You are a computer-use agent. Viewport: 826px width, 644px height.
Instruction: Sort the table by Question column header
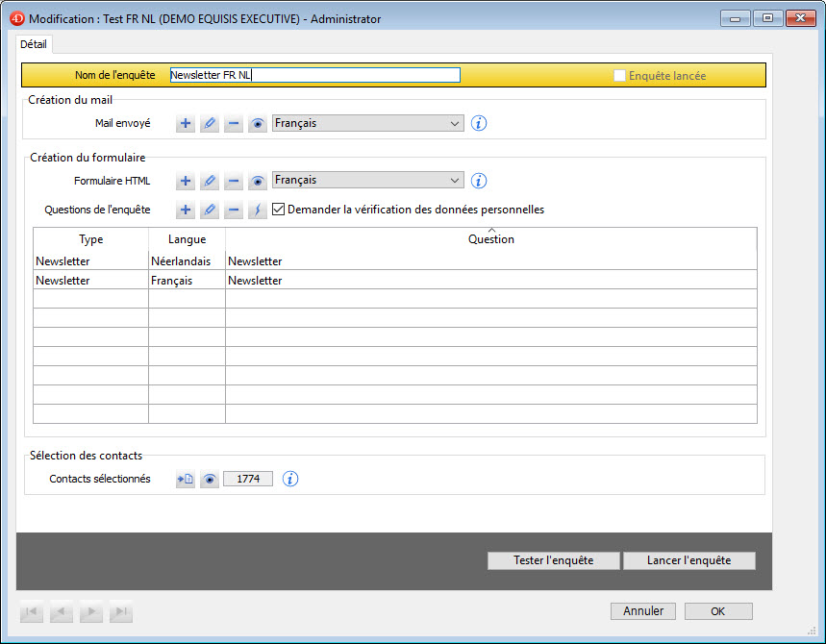tap(490, 239)
